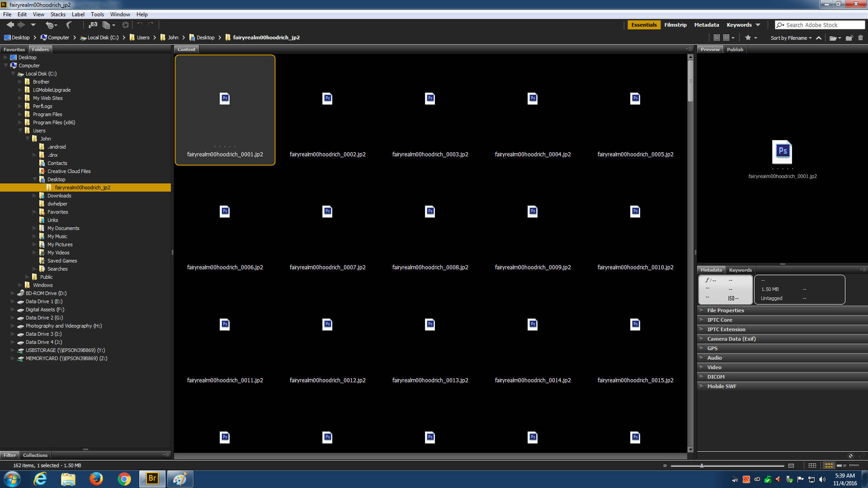The width and height of the screenshot is (868, 488).
Task: Click the ascending sort order arrow
Action: [819, 38]
